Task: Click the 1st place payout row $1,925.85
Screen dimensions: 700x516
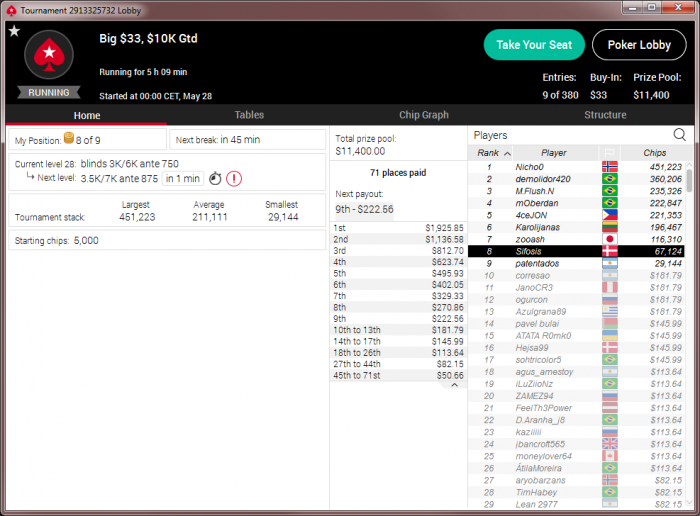Action: (x=398, y=228)
